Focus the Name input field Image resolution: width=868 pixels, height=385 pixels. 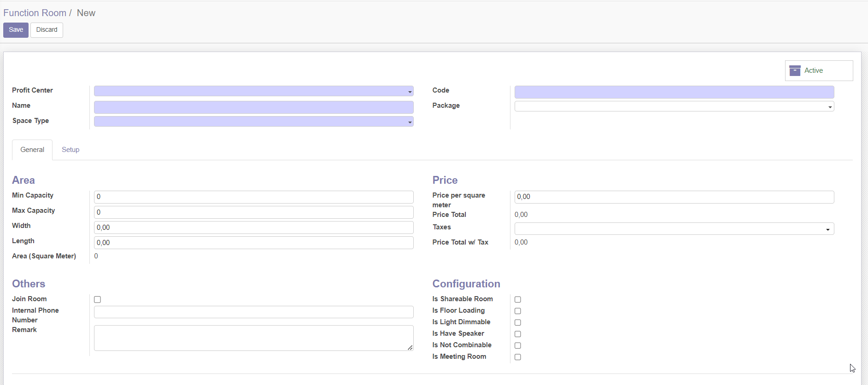pyautogui.click(x=253, y=107)
